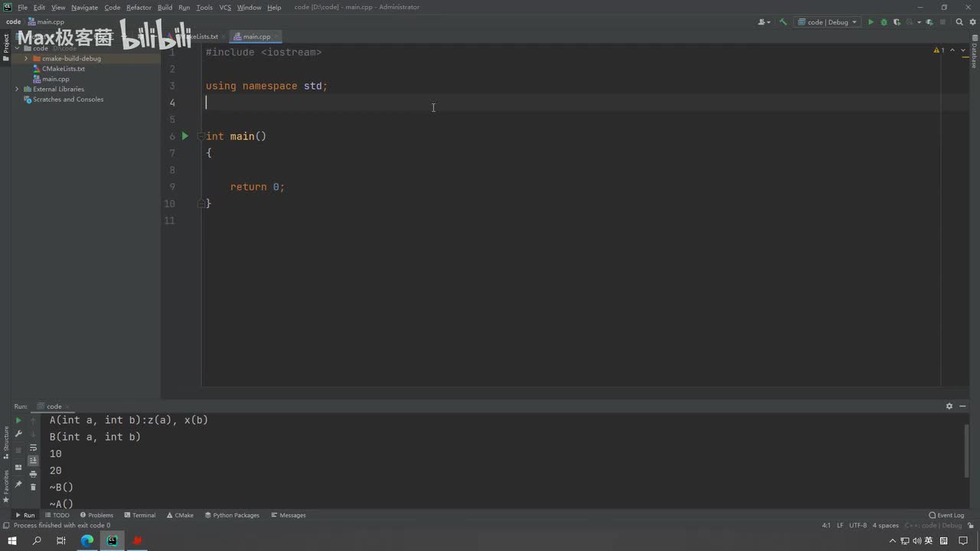Open the Messages tool tab
The width and height of the screenshot is (980, 551).
tap(288, 515)
